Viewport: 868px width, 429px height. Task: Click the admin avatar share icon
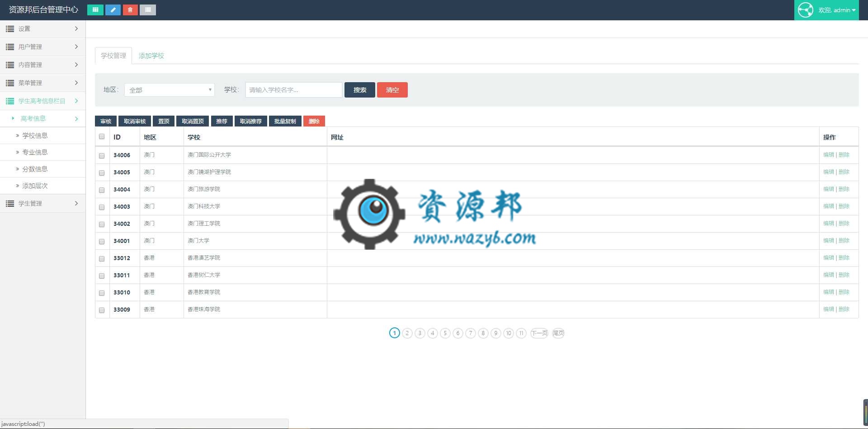point(806,10)
